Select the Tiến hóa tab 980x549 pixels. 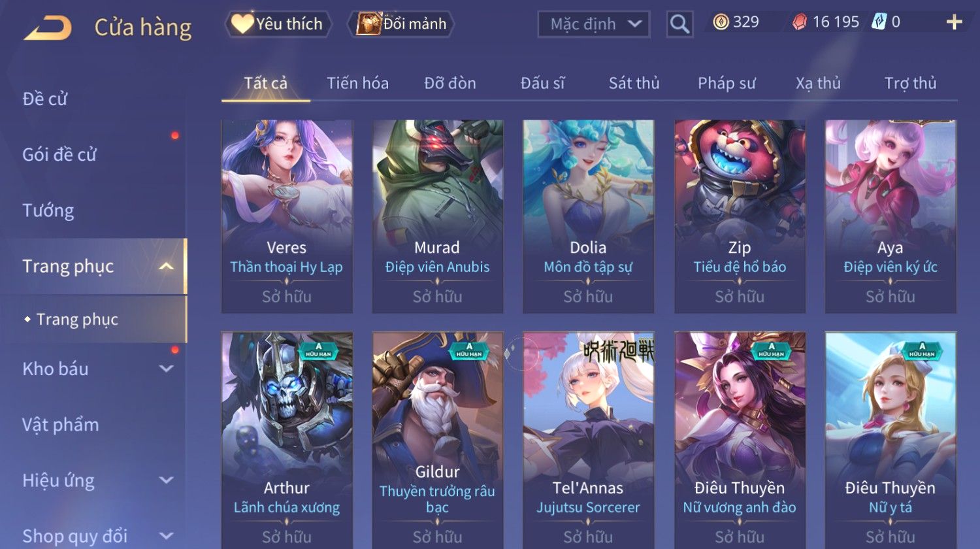(357, 83)
